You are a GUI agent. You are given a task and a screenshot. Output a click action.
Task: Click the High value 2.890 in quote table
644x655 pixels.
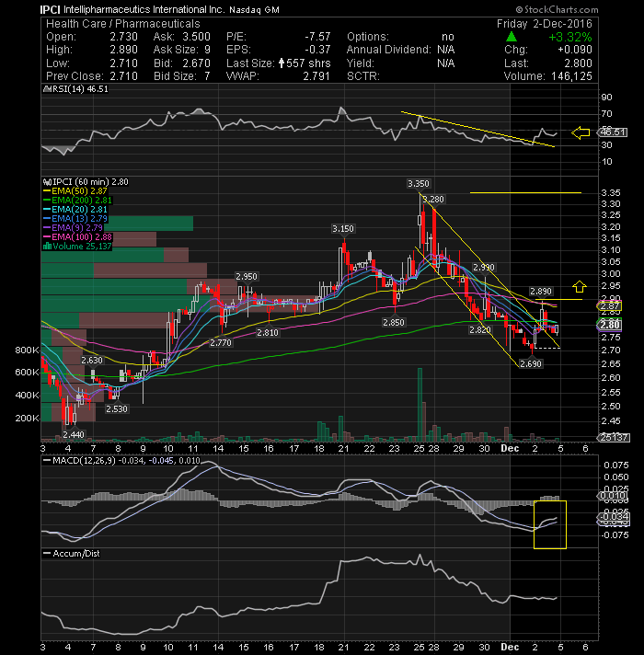pyautogui.click(x=123, y=50)
